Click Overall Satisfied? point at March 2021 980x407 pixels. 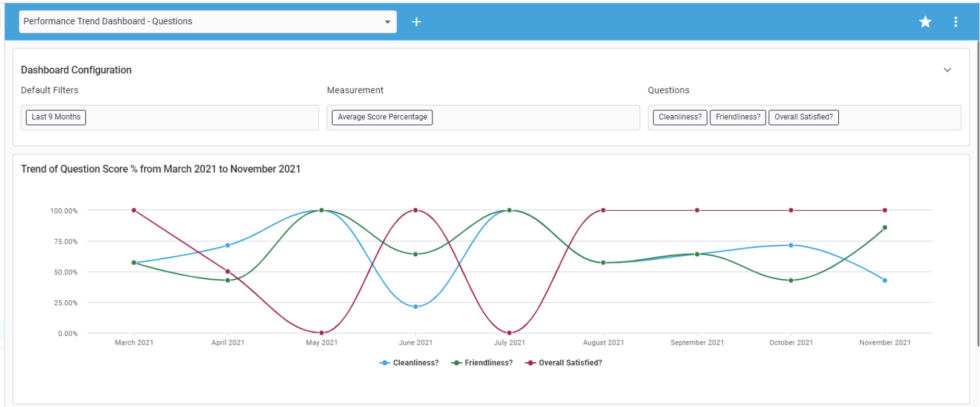134,210
